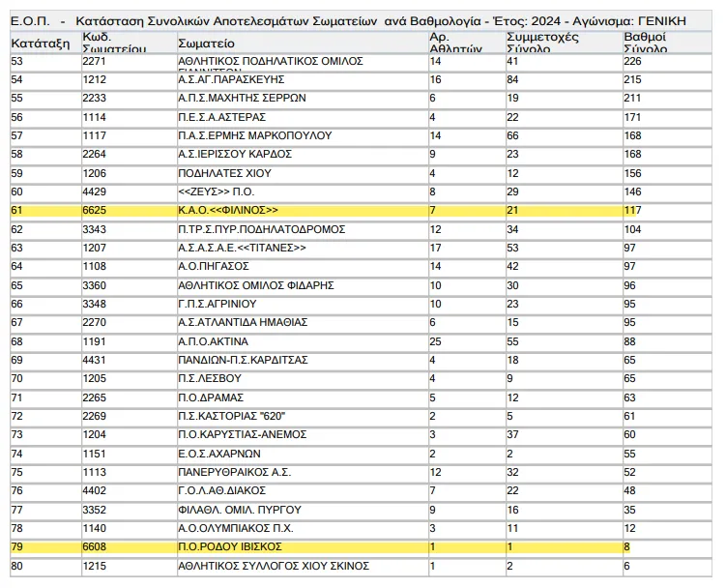
Task: Click the Σωματείο column header
Action: (x=206, y=44)
